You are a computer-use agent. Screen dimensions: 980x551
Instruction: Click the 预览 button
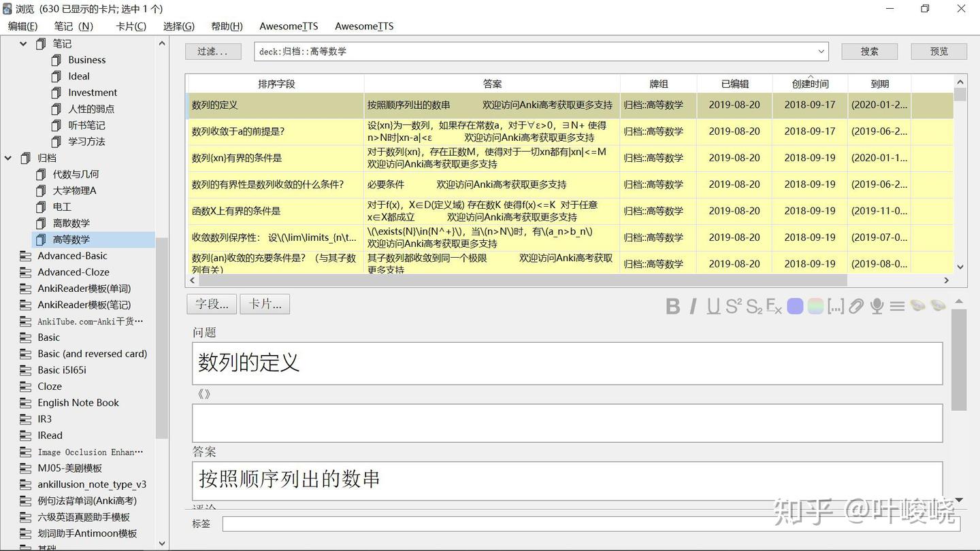point(939,52)
